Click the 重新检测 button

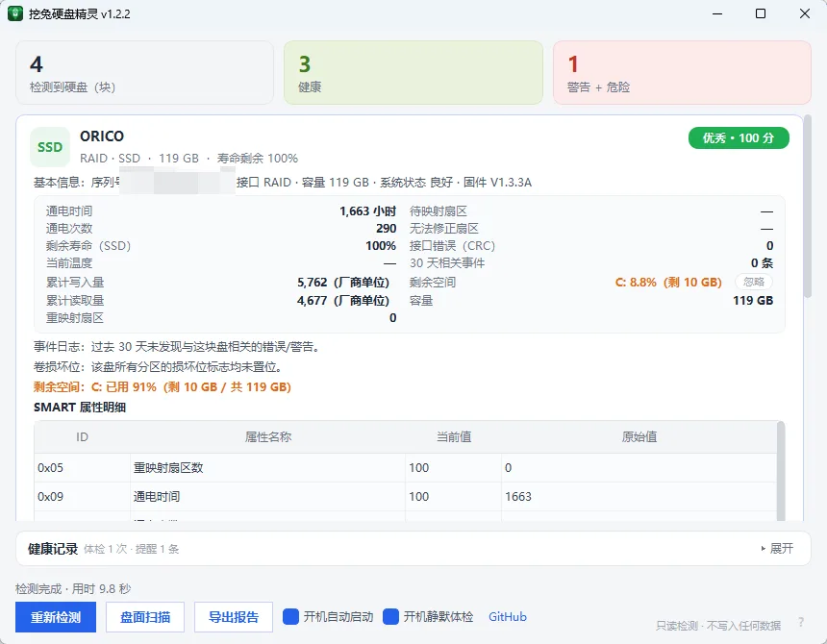tap(56, 617)
